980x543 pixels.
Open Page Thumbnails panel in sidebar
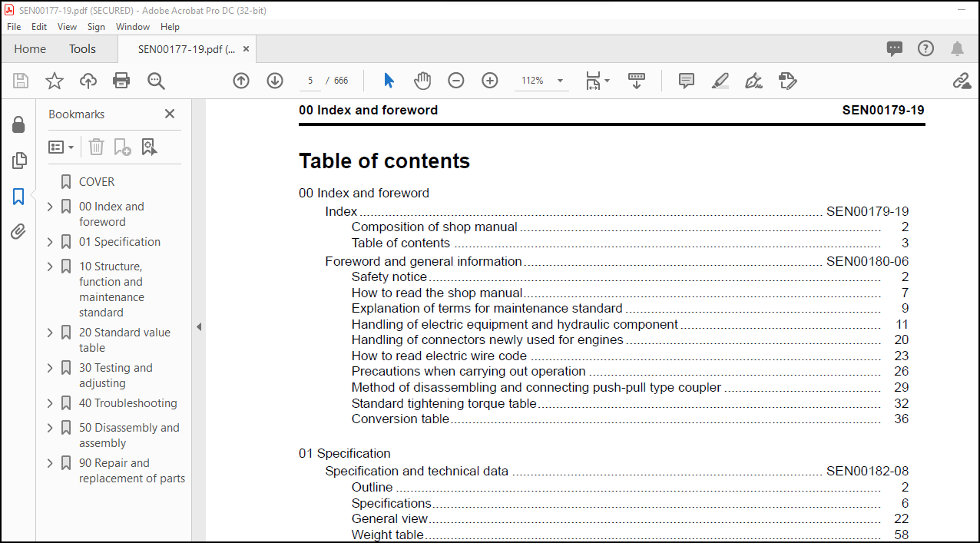19,161
